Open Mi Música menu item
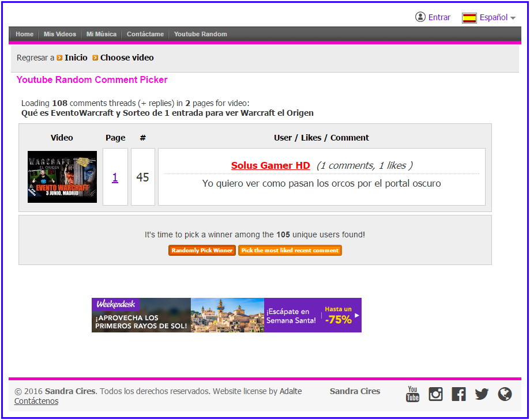Screen dimensions: 530x420 tap(102, 34)
